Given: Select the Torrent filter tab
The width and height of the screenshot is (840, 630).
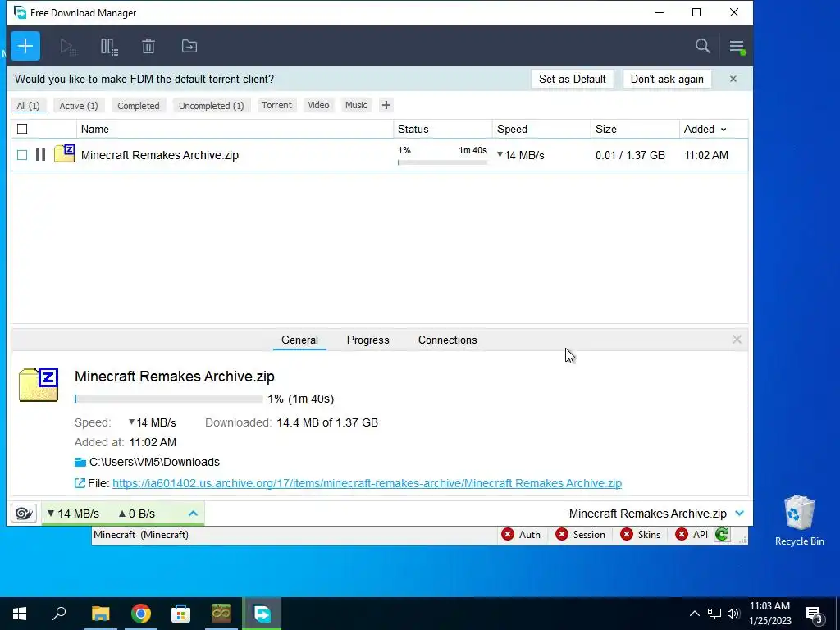Looking at the screenshot, I should point(276,105).
